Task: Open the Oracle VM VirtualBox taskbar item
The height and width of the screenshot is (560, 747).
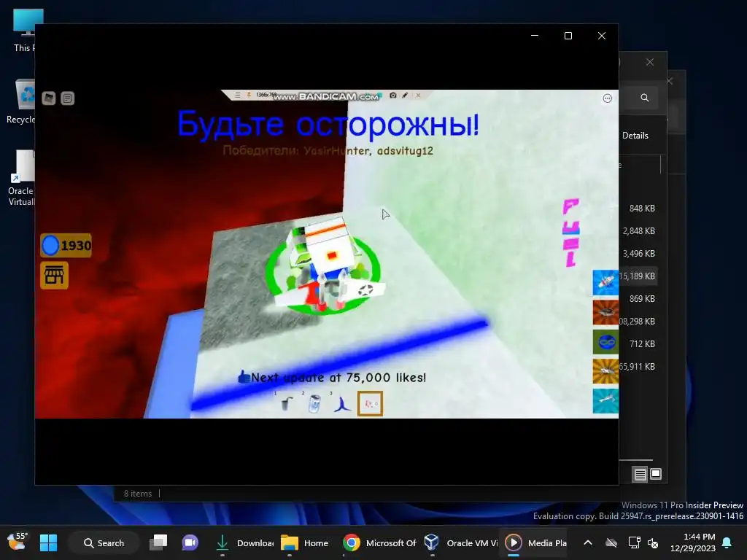Action: pos(460,542)
